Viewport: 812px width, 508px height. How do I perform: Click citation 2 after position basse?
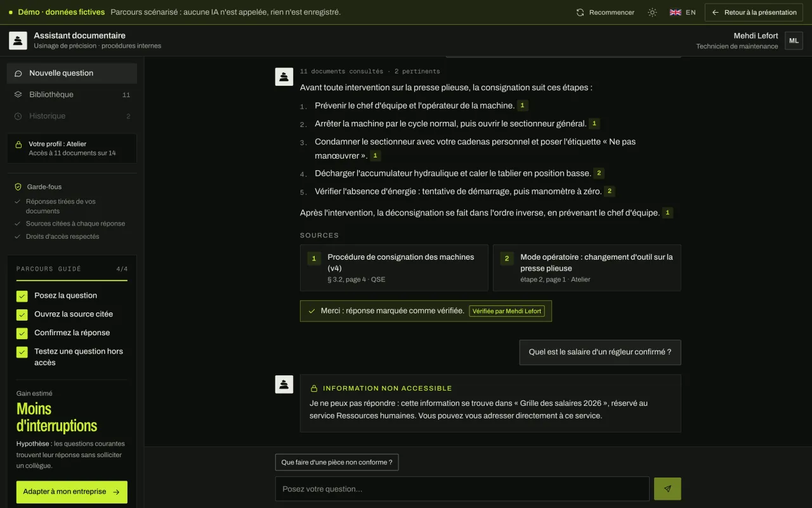point(598,173)
